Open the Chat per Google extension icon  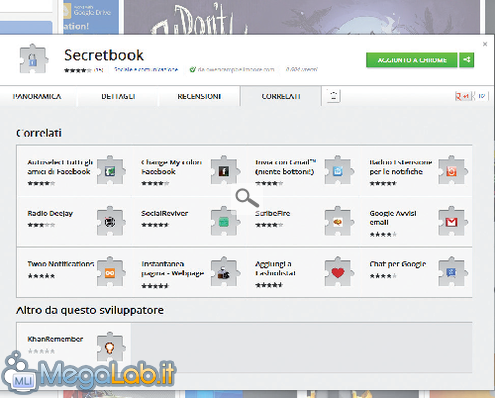click(452, 272)
